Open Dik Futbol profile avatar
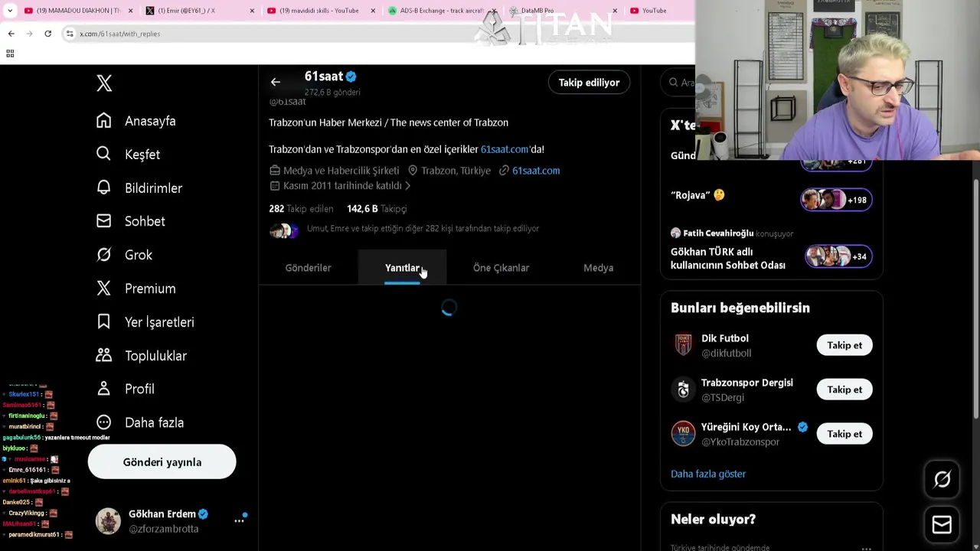Viewport: 980px width, 551px height. 683,345
